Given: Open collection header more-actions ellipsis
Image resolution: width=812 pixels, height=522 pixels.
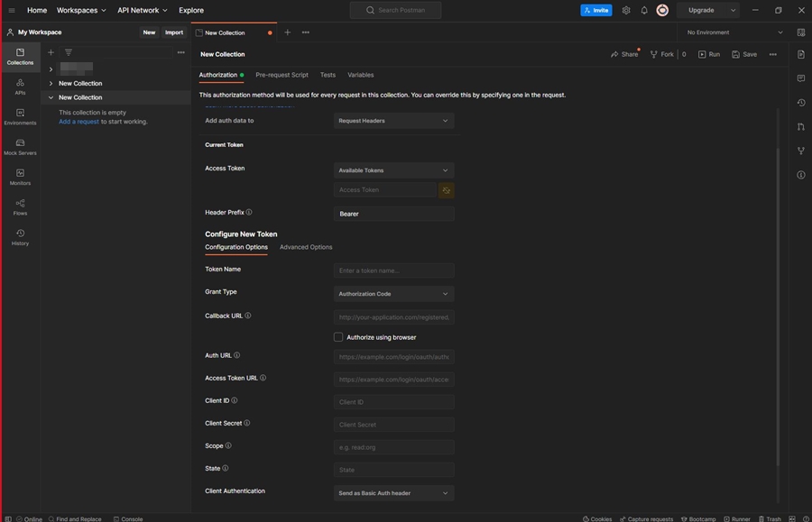Looking at the screenshot, I should coord(772,54).
